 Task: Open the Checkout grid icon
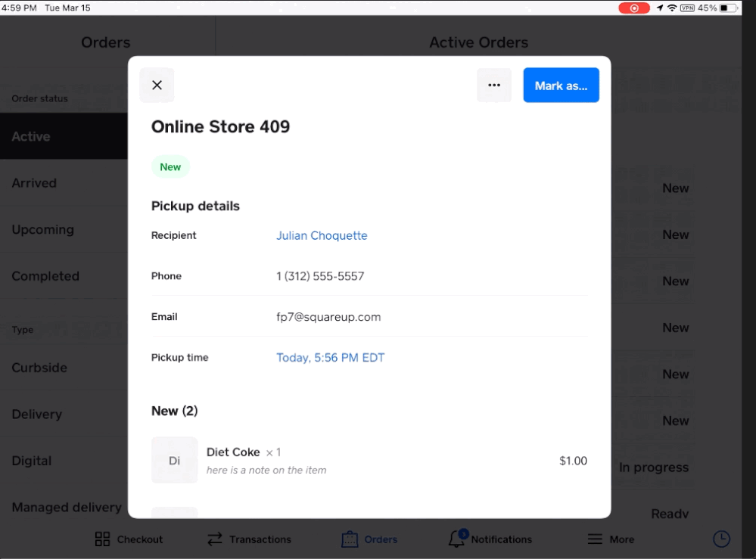coord(102,539)
